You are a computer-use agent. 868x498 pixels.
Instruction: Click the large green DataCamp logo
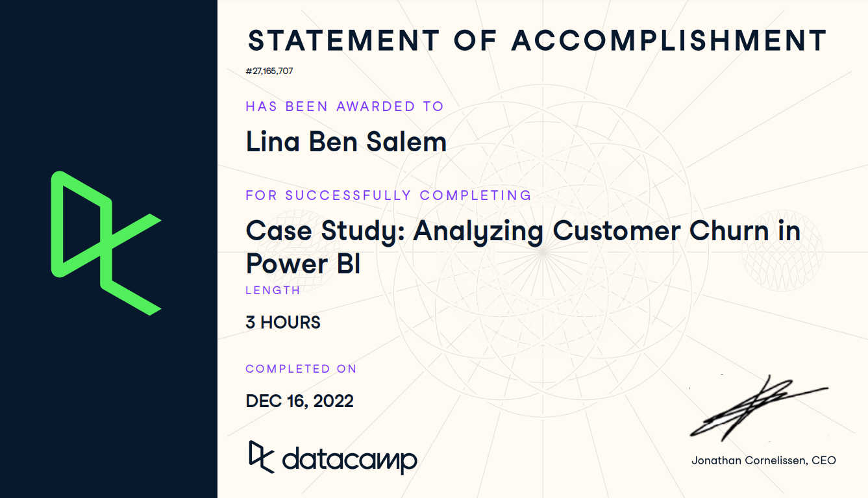pyautogui.click(x=106, y=243)
